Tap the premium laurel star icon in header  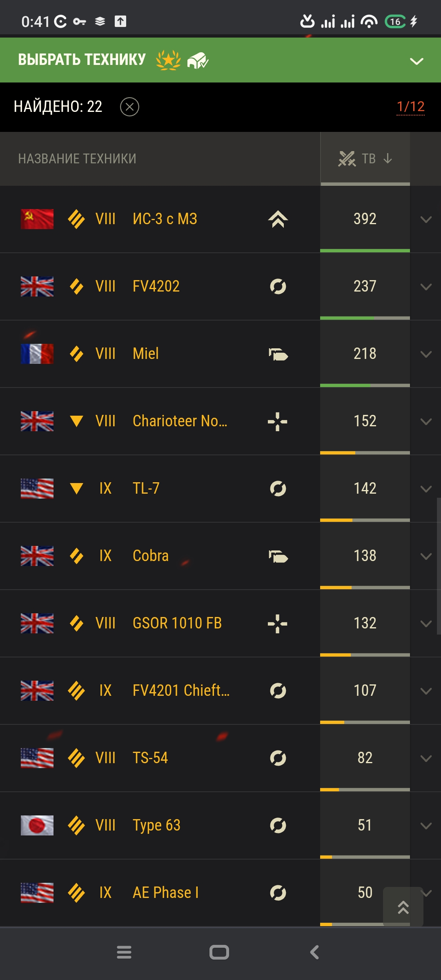(x=168, y=60)
